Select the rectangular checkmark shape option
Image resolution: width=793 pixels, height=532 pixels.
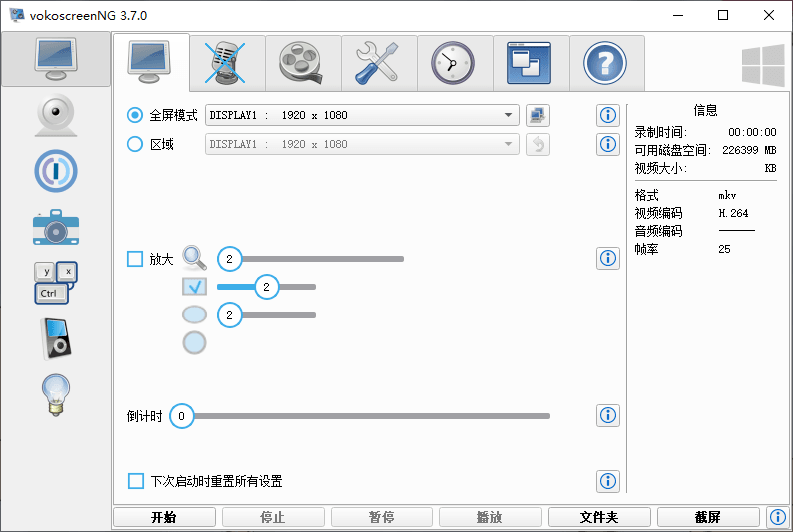click(195, 287)
